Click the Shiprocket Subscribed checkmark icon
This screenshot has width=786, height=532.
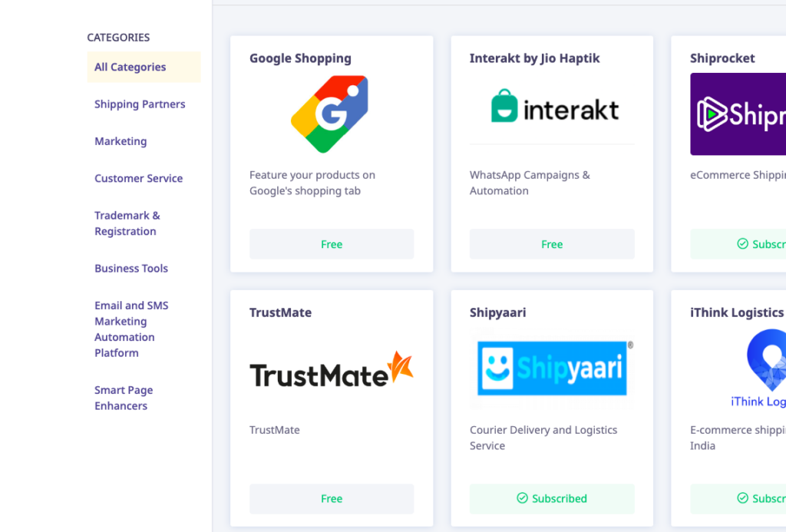point(742,244)
